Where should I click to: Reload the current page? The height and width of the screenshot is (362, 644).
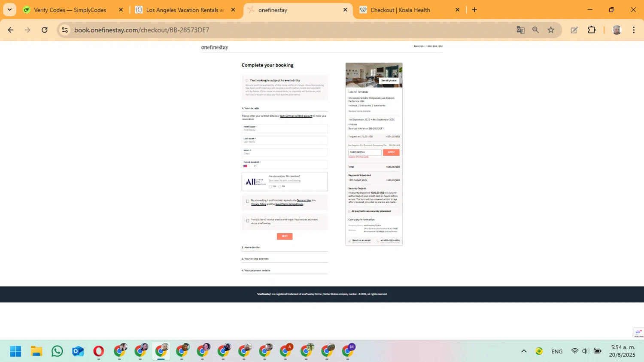pyautogui.click(x=45, y=30)
